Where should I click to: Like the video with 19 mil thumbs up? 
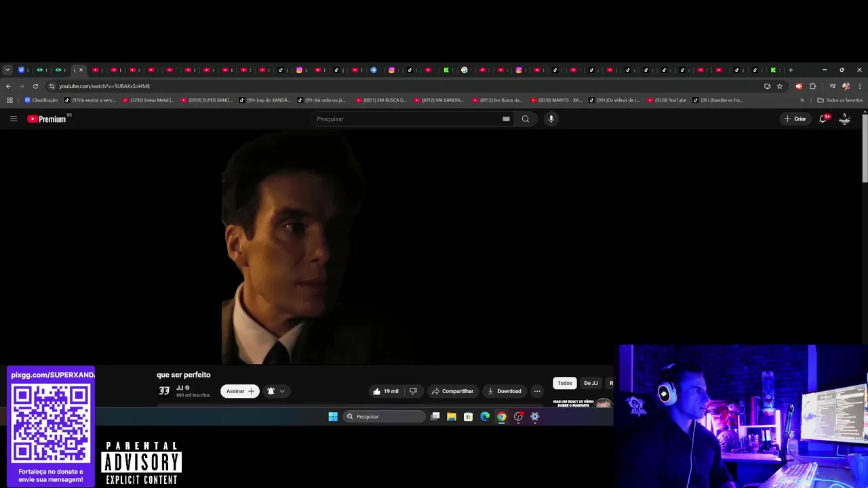(x=386, y=391)
